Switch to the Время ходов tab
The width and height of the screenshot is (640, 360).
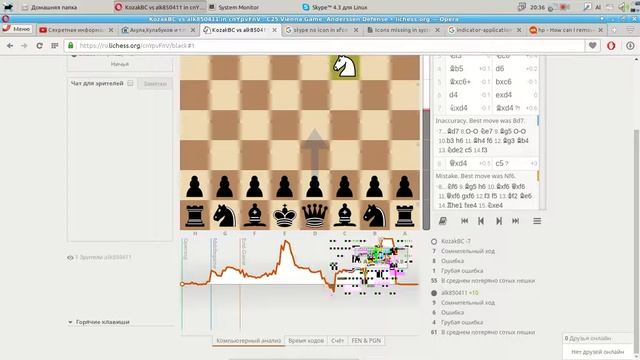pos(306,340)
